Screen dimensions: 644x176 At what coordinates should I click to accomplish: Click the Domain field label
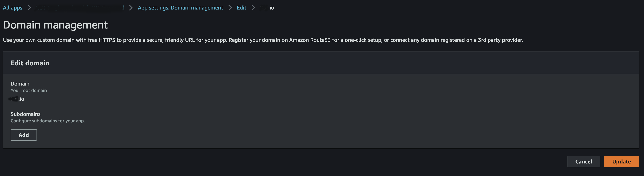(x=20, y=83)
